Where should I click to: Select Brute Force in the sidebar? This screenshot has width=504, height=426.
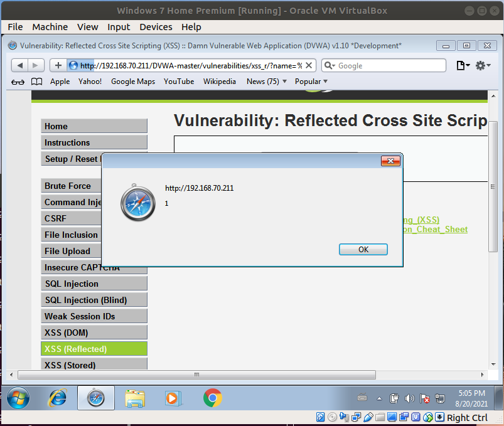click(72, 186)
